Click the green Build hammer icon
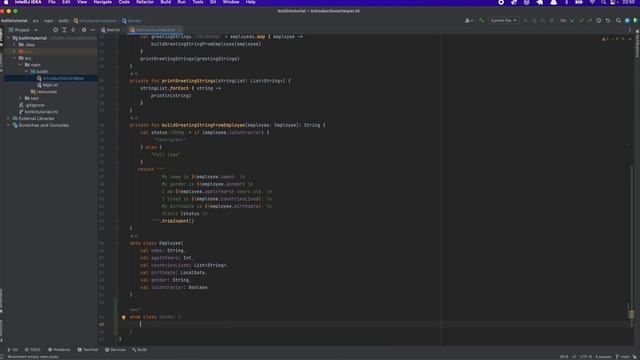 [482, 20]
